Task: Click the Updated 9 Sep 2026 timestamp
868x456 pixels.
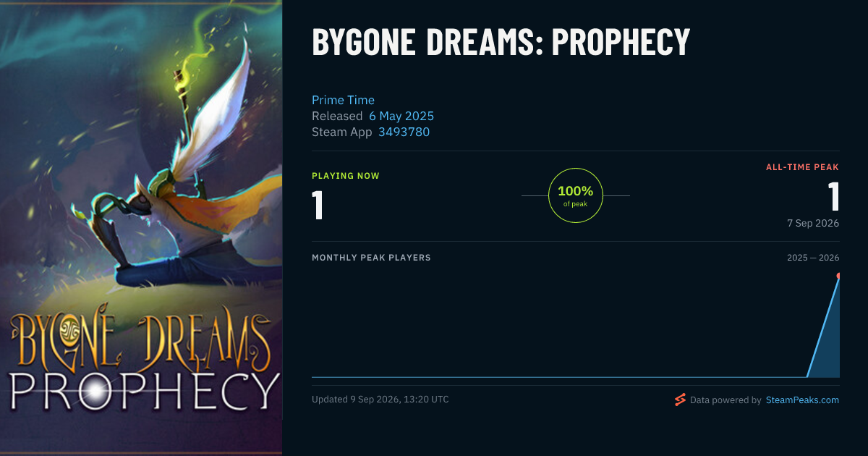Action: tap(380, 400)
